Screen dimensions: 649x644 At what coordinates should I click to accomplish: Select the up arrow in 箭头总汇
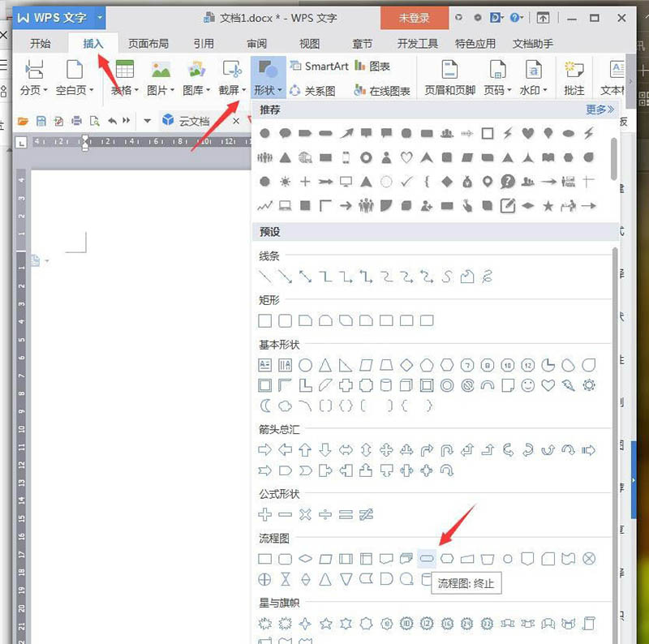click(x=306, y=450)
